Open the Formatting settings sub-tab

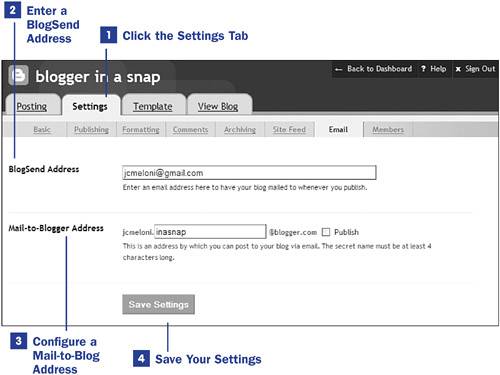(x=141, y=129)
